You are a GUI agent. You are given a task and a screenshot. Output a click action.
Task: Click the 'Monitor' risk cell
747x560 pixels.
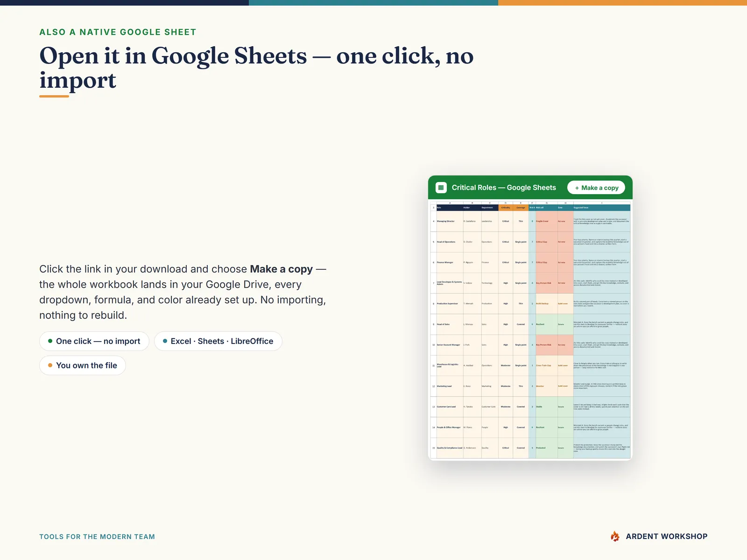tap(546, 386)
